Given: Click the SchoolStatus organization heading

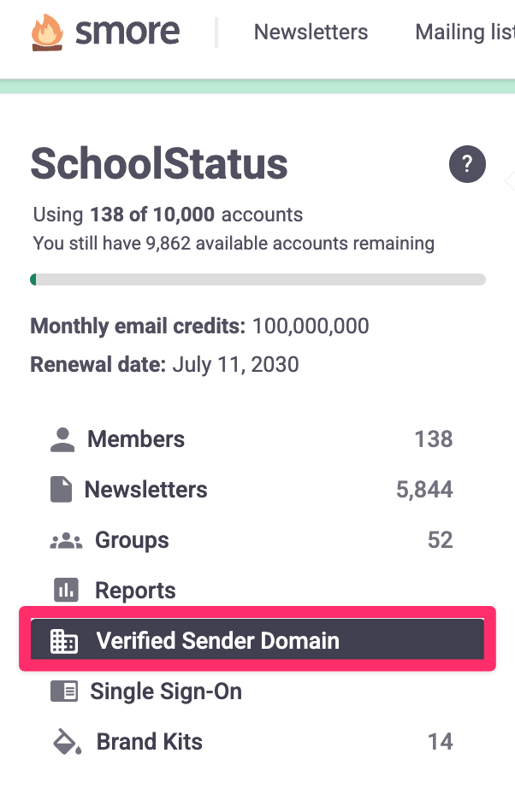Looking at the screenshot, I should pyautogui.click(x=159, y=164).
